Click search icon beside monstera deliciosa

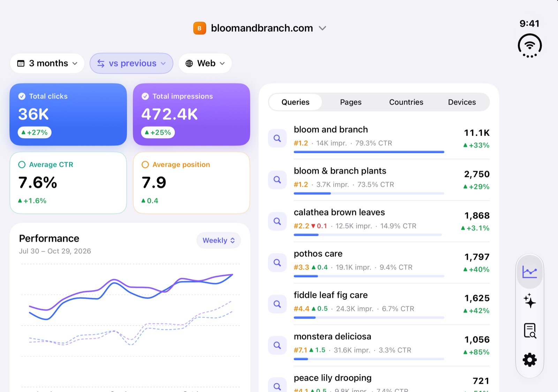pyautogui.click(x=277, y=345)
